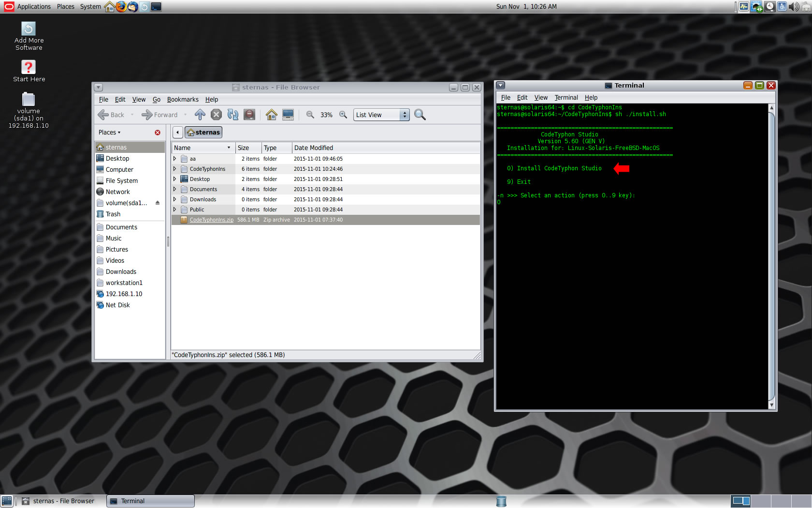Open Back history dropdown arrow
812x508 pixels.
click(132, 115)
